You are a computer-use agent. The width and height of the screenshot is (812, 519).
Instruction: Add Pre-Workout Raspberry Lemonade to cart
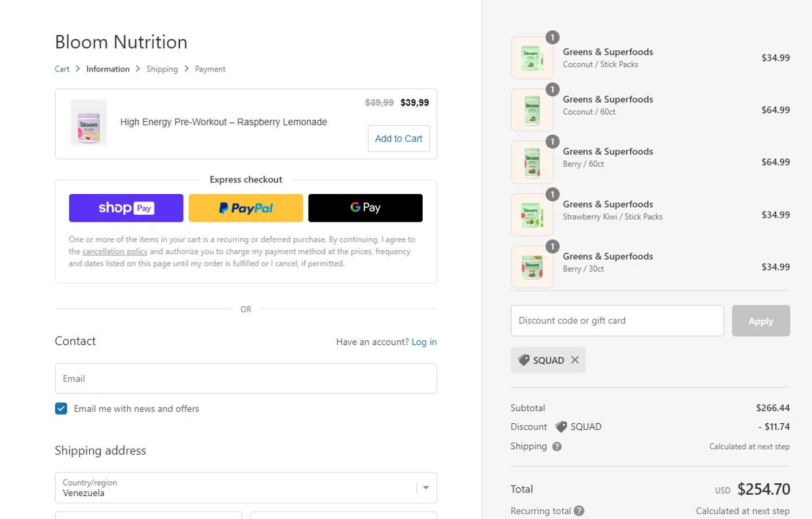pyautogui.click(x=398, y=139)
